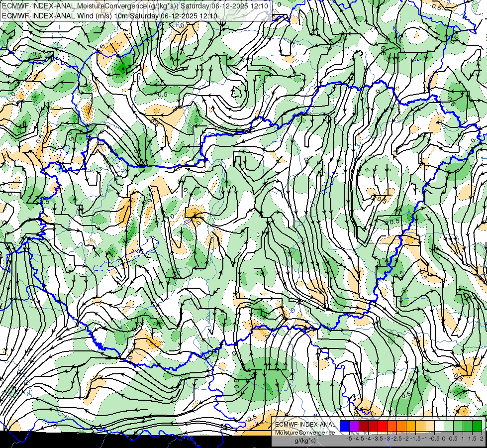Click the 0 legend tick label
Viewport: 487px width, 448px height.
coord(444,439)
